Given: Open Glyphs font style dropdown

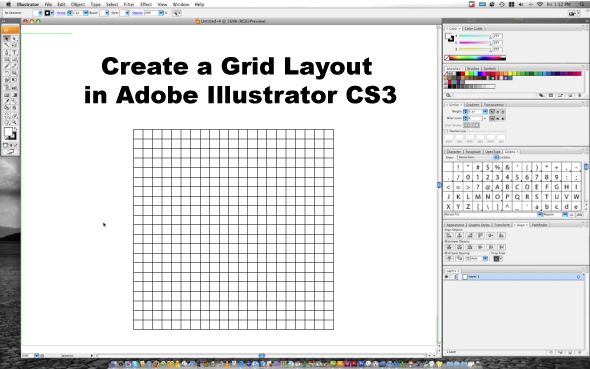Looking at the screenshot, I should tap(565, 214).
